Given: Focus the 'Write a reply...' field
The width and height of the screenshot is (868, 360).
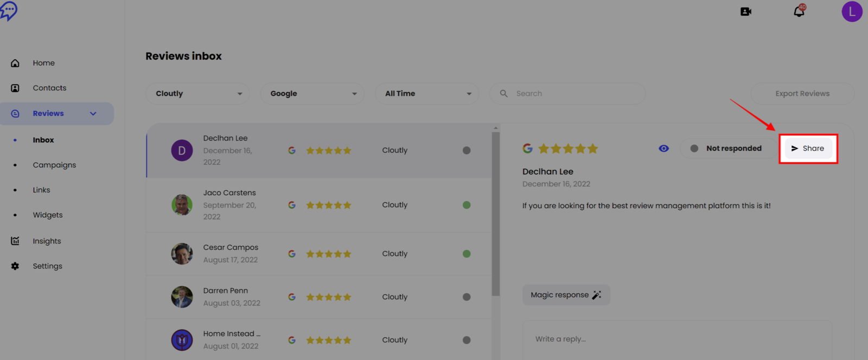Looking at the screenshot, I should (x=676, y=339).
